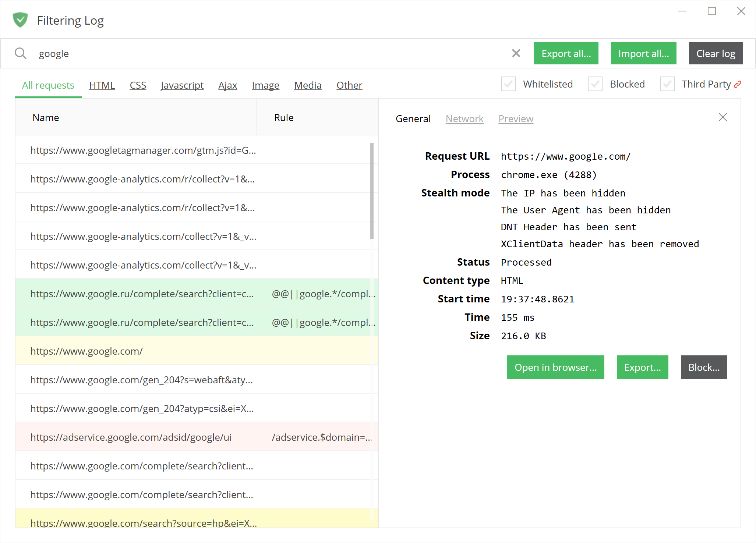Switch to the Ajax filter tab
This screenshot has width=756, height=543.
pos(228,85)
